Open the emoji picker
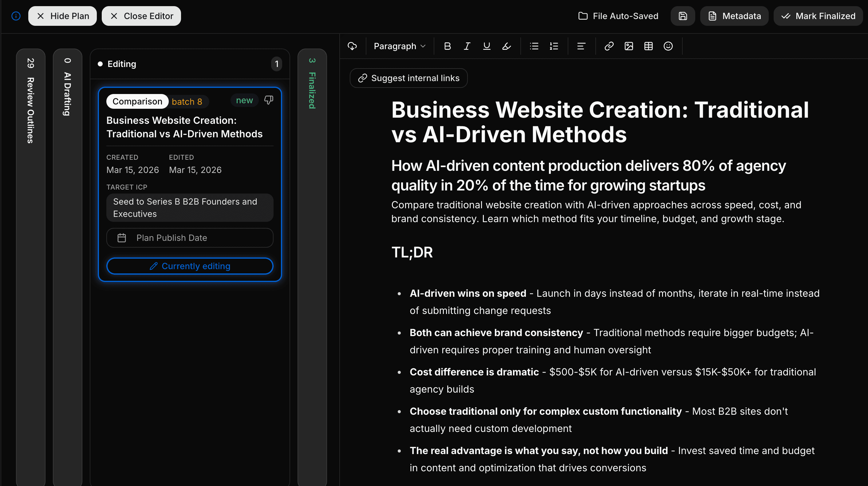The image size is (868, 486). 668,46
